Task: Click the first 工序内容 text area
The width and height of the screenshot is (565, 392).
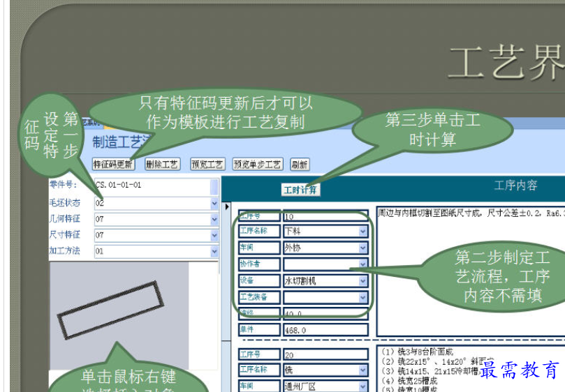Action: (470, 271)
